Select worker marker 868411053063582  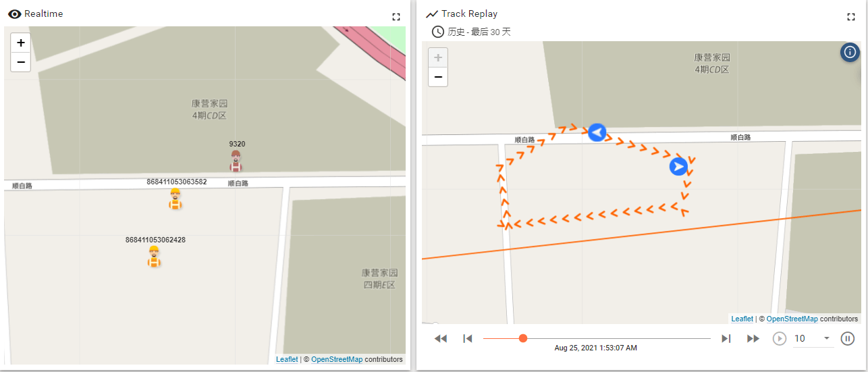(x=175, y=198)
